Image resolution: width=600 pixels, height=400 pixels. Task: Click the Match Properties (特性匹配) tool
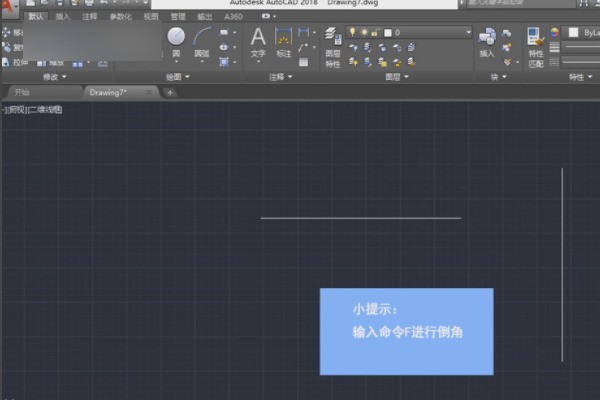pyautogui.click(x=536, y=47)
